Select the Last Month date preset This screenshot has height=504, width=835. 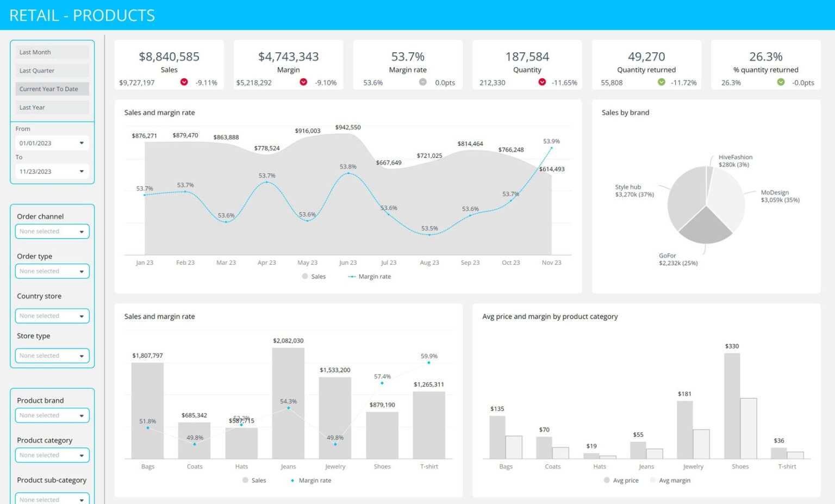(52, 52)
